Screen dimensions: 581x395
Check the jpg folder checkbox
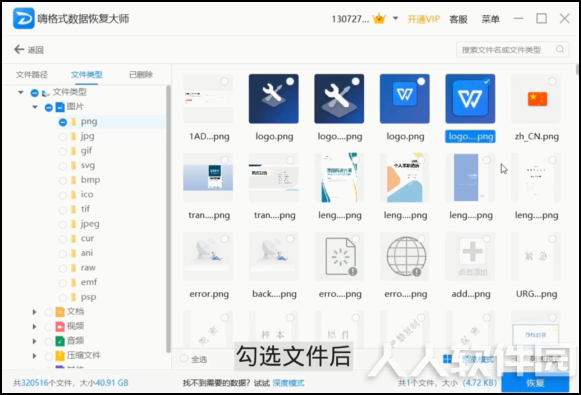coord(63,137)
